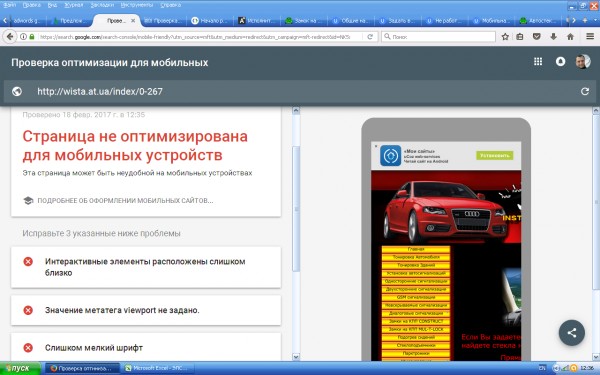Click results panel scrollbar up arrow

pyautogui.click(x=296, y=111)
